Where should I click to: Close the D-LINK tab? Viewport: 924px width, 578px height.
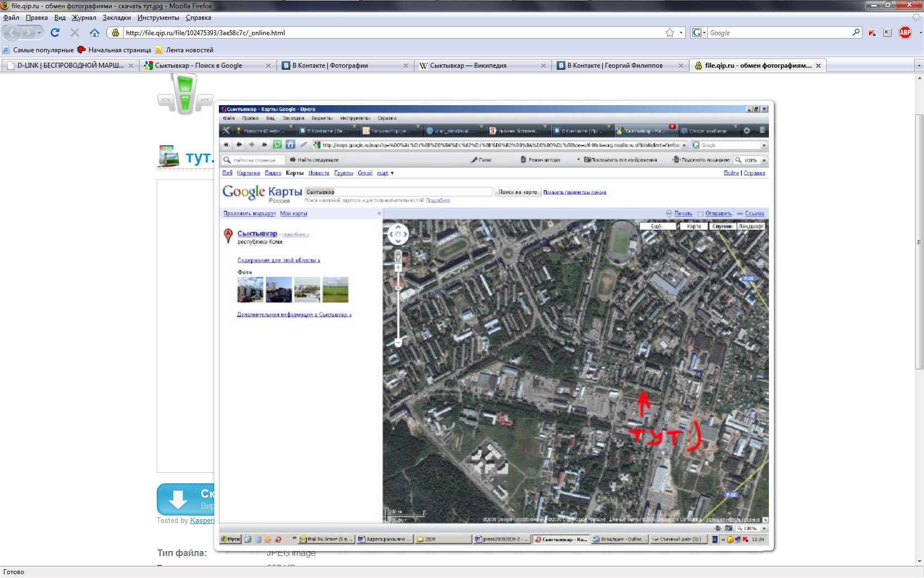pyautogui.click(x=131, y=66)
